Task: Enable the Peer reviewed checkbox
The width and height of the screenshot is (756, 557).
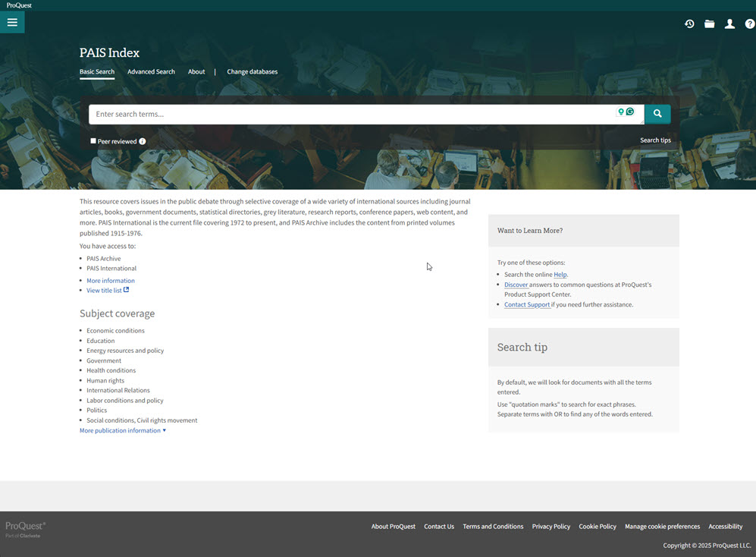Action: (x=93, y=141)
